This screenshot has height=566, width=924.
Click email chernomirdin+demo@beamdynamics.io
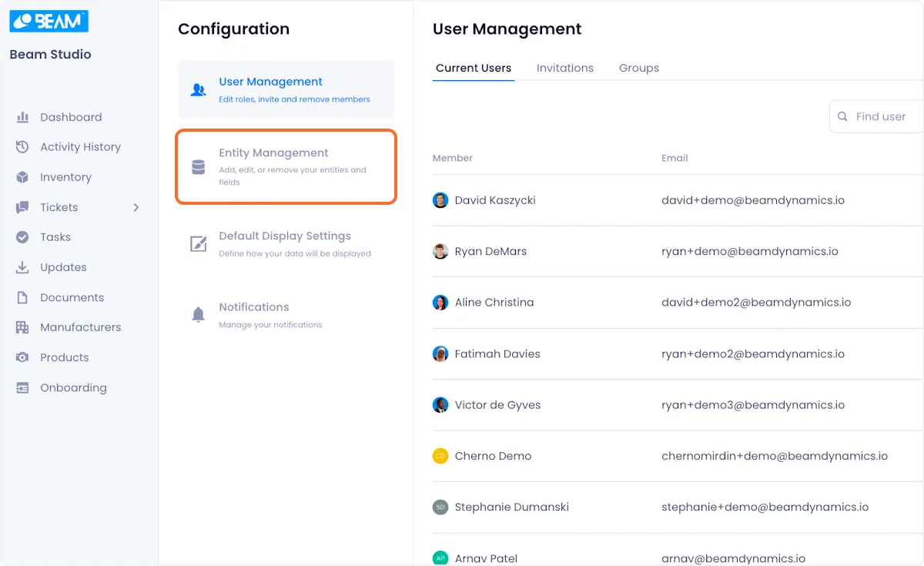[775, 456]
